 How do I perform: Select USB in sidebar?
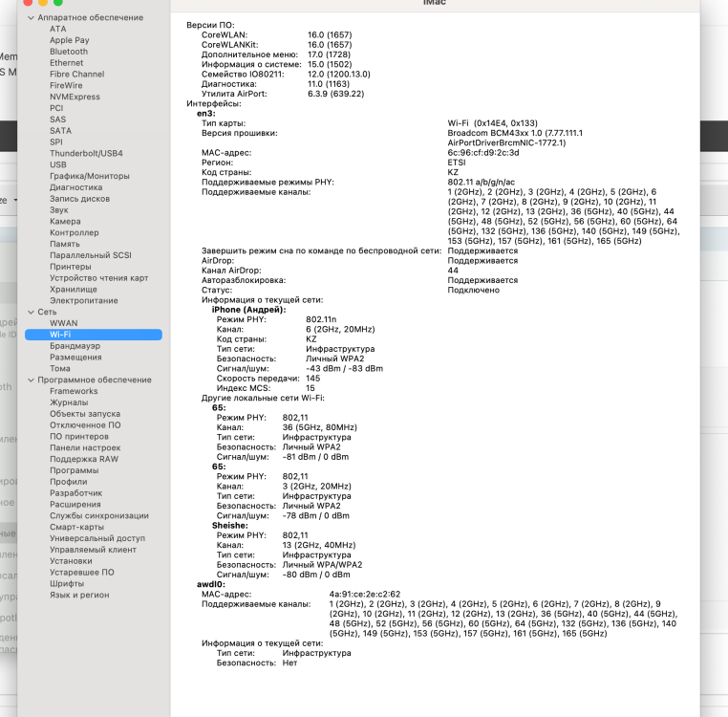click(x=58, y=164)
